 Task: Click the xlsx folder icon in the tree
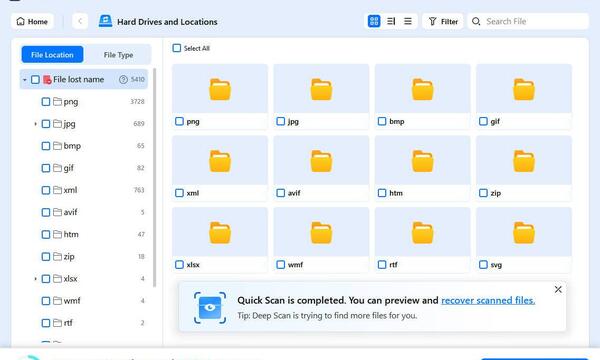[57, 279]
